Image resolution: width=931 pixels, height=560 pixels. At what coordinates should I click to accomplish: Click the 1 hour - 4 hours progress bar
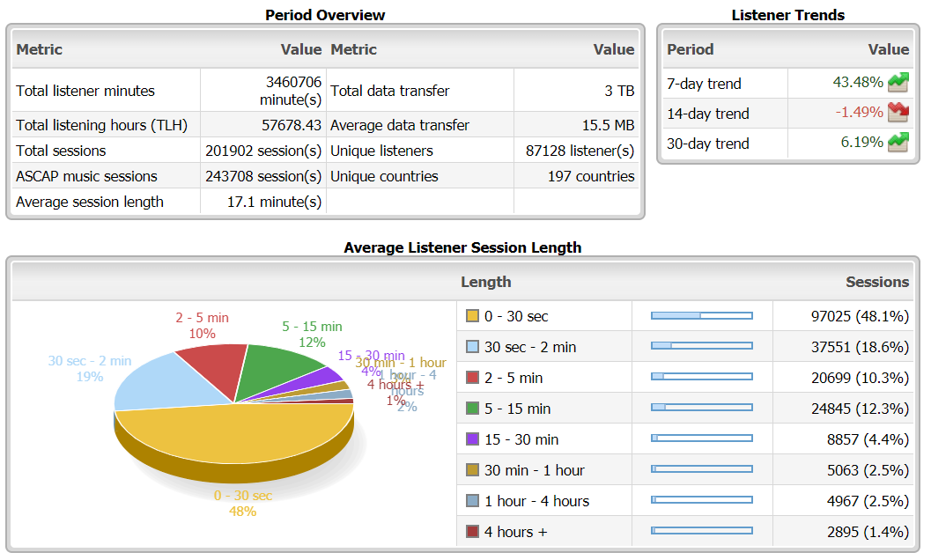click(702, 500)
